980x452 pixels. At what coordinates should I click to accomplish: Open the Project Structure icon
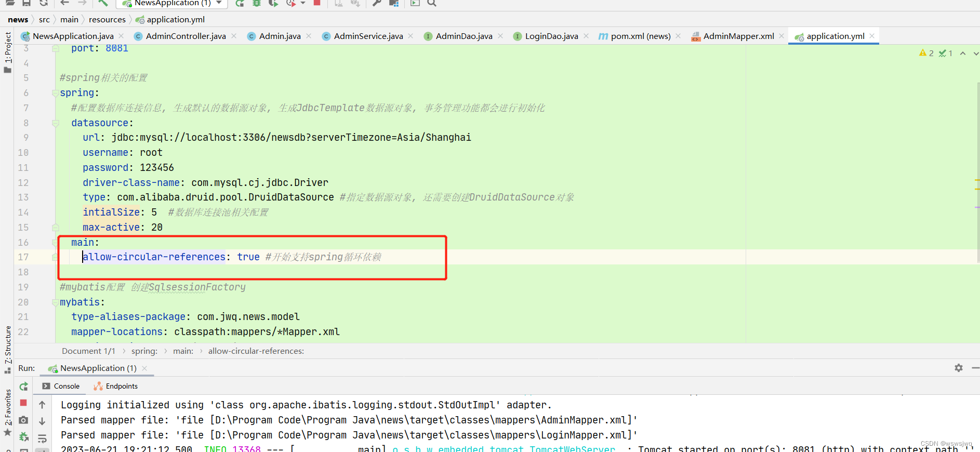point(394,3)
